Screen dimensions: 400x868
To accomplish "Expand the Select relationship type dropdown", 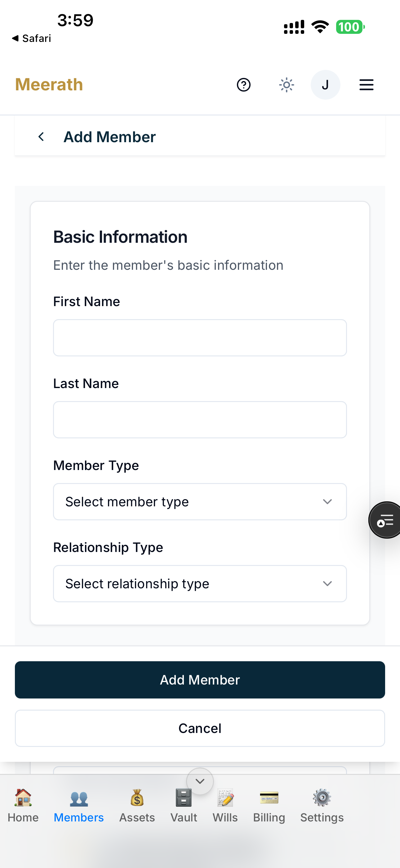I will coord(200,584).
